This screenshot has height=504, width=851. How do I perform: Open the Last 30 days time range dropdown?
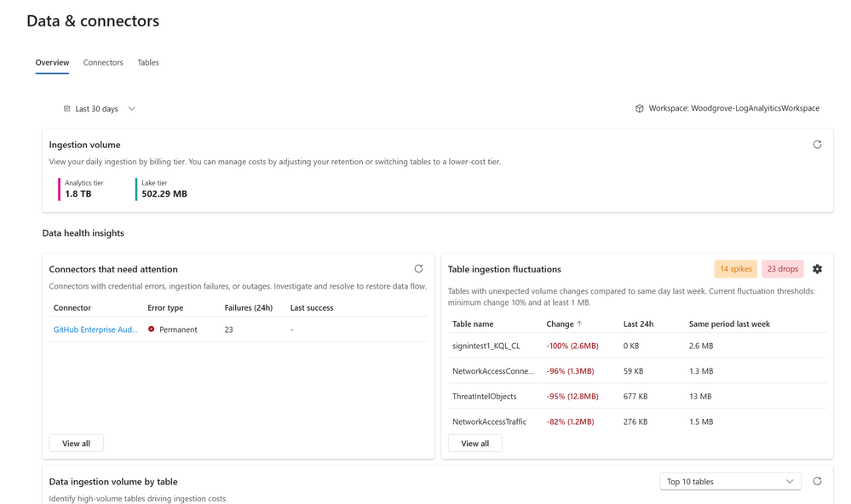click(100, 108)
